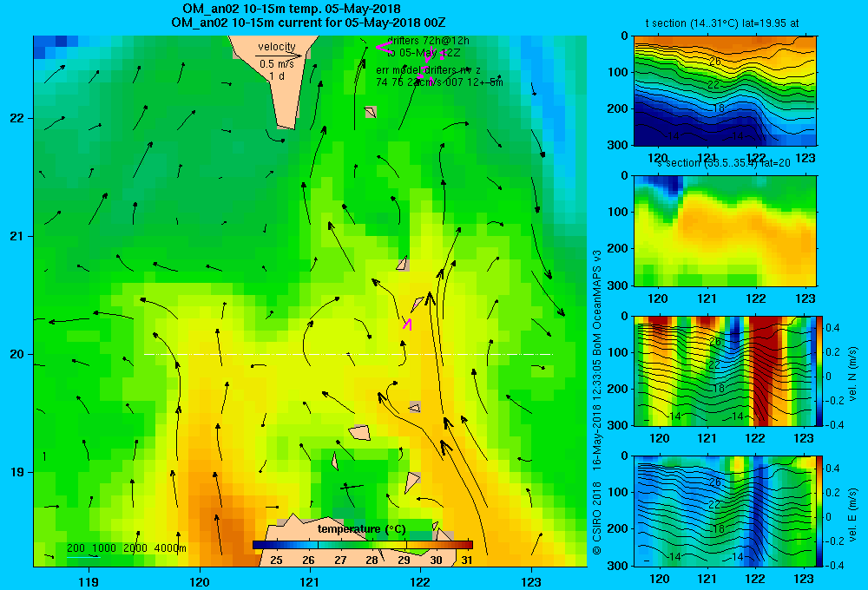This screenshot has height=590, width=868.
Task: Click the subtitle 'OM_an02 10-15m current for 05-May-2018 00Z'
Action: [x=308, y=23]
